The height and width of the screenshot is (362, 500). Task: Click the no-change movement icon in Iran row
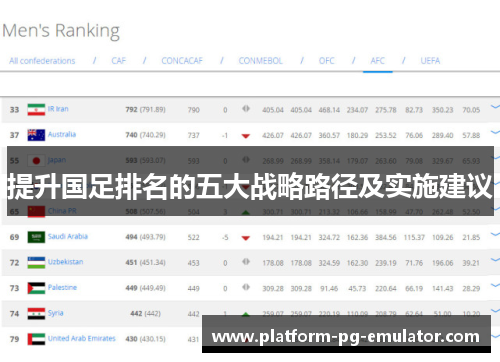click(x=246, y=109)
